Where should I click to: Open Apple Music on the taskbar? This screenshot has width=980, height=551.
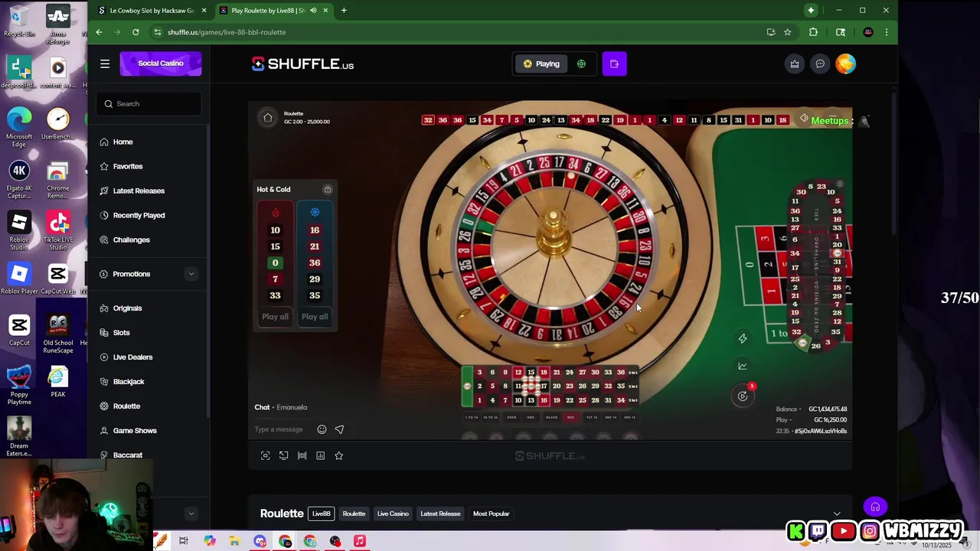point(360,541)
